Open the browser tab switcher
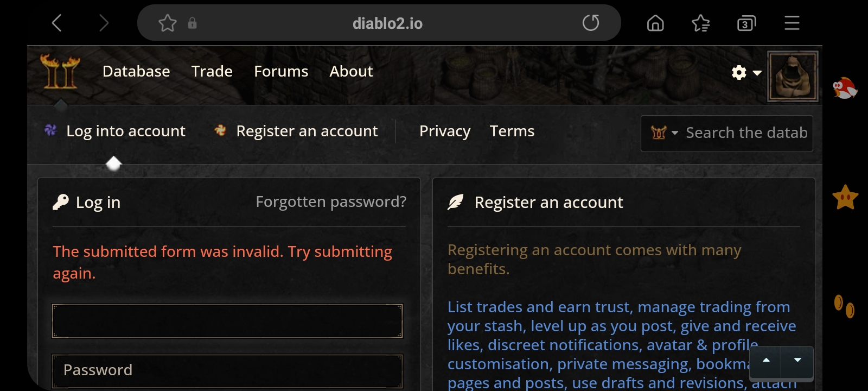This screenshot has height=391, width=868. point(746,23)
